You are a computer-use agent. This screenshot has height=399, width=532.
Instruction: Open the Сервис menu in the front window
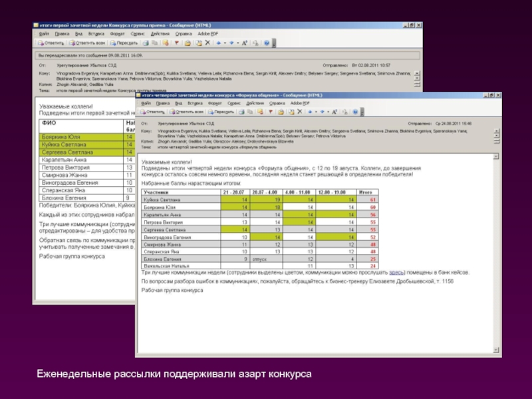coord(234,103)
